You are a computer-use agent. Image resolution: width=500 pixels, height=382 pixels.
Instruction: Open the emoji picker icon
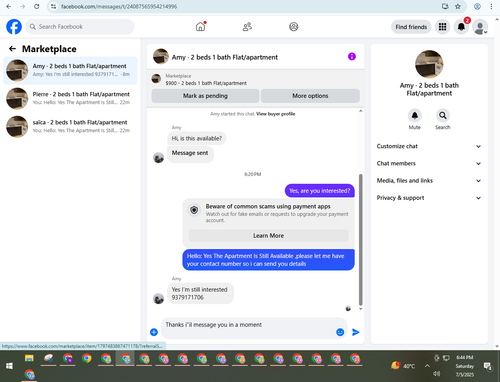(340, 332)
